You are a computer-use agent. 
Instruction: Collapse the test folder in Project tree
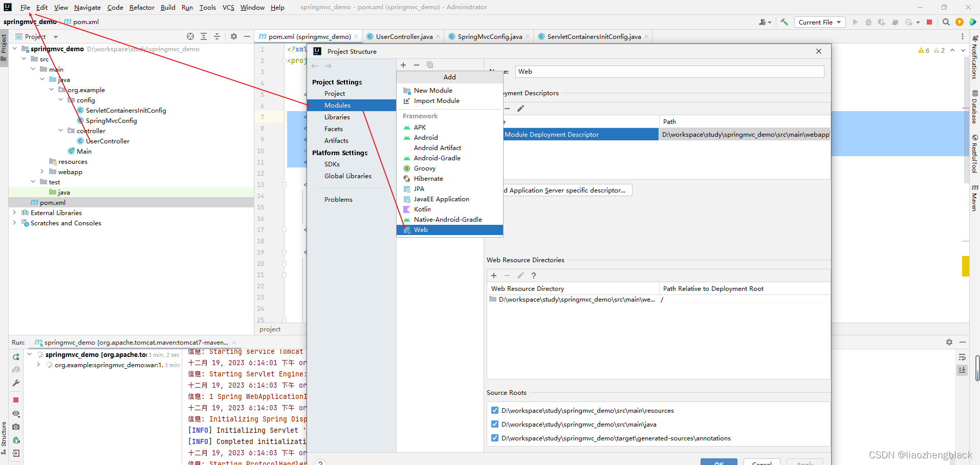pyautogui.click(x=33, y=182)
